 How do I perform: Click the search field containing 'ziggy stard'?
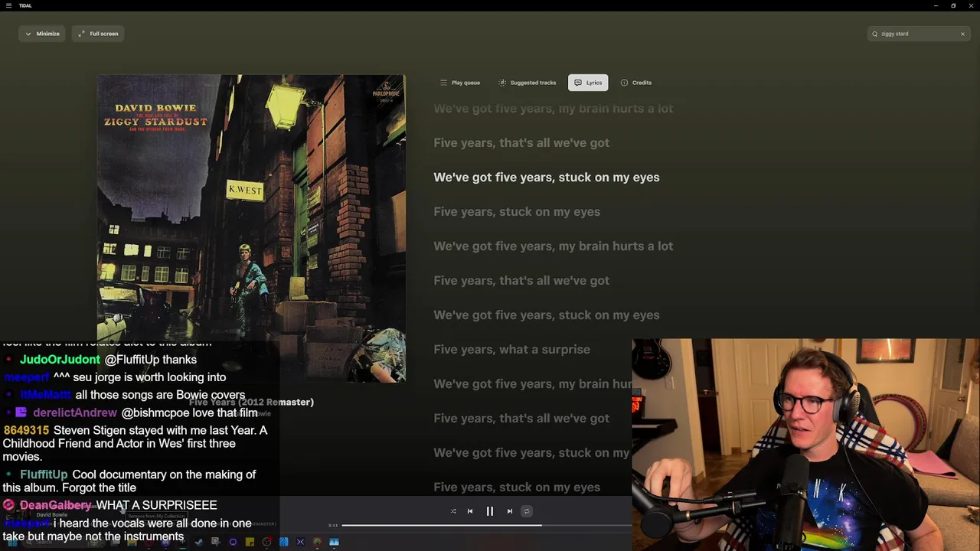point(919,34)
